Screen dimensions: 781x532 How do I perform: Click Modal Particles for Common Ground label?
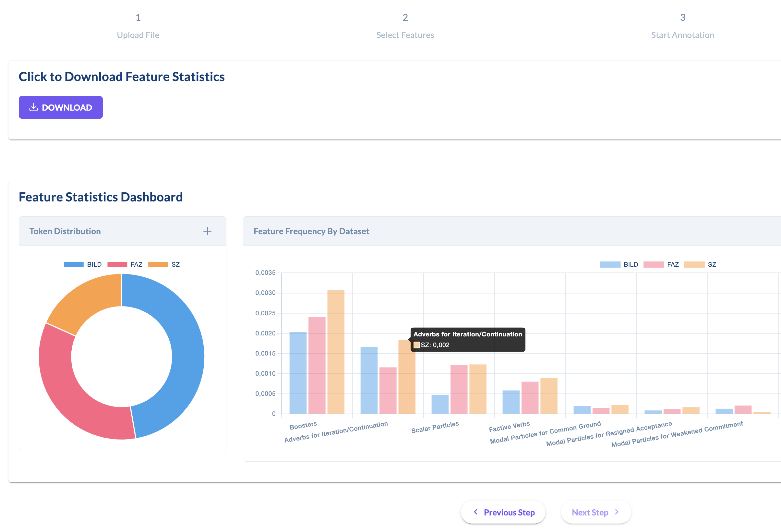coord(545,432)
